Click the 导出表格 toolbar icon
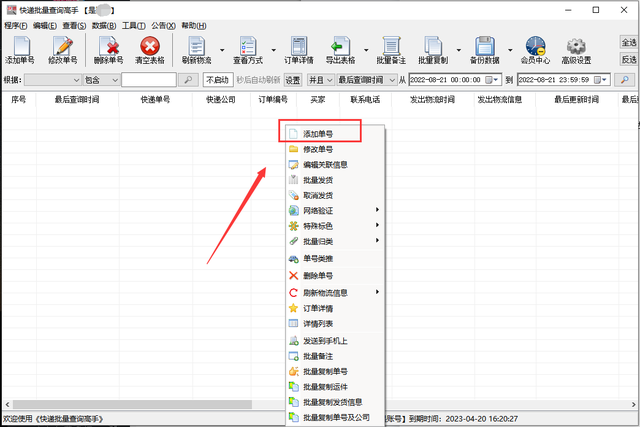 (340, 50)
